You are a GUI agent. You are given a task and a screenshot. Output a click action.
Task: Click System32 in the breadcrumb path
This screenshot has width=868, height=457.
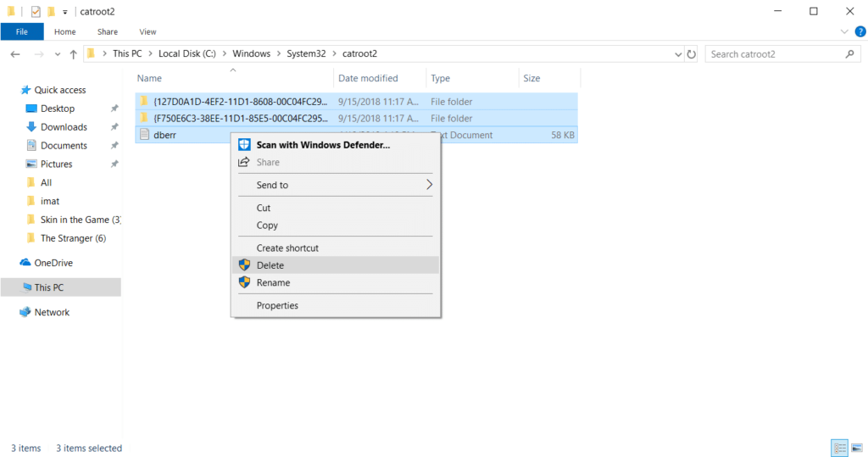click(306, 53)
